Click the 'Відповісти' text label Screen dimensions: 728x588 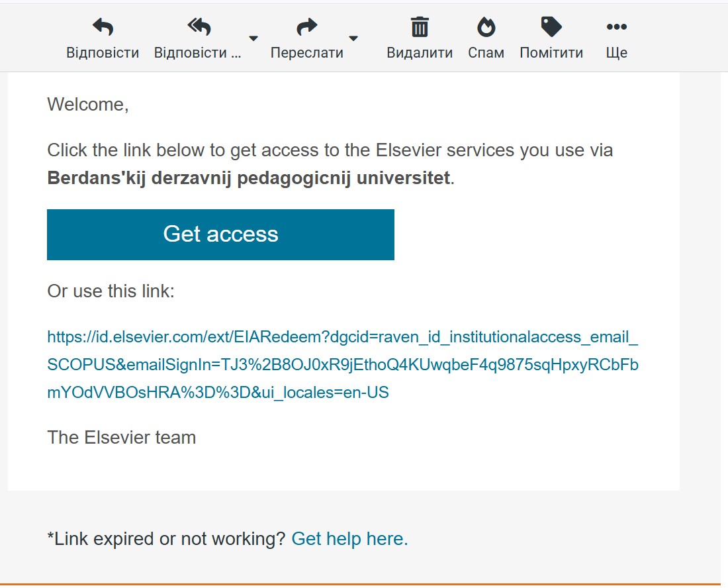103,53
